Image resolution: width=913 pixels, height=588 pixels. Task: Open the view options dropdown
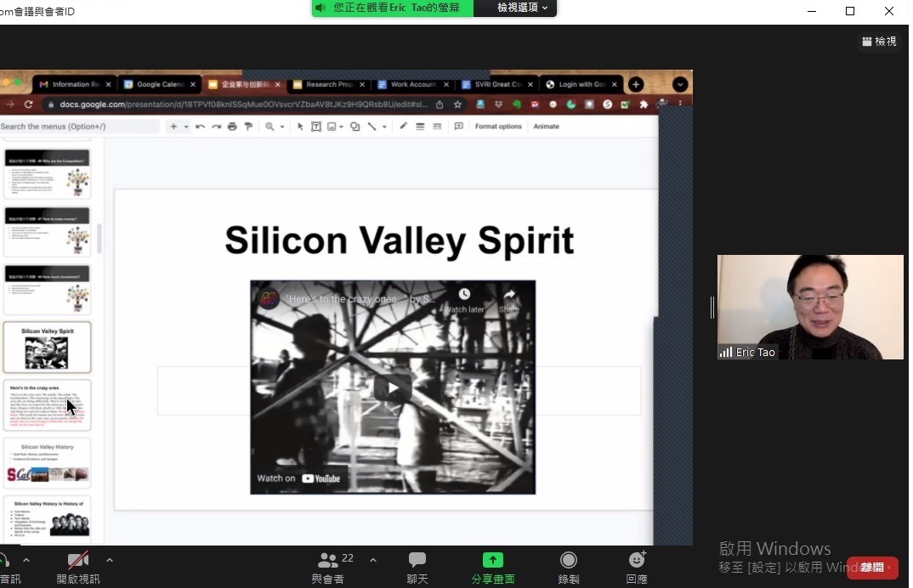click(x=516, y=8)
